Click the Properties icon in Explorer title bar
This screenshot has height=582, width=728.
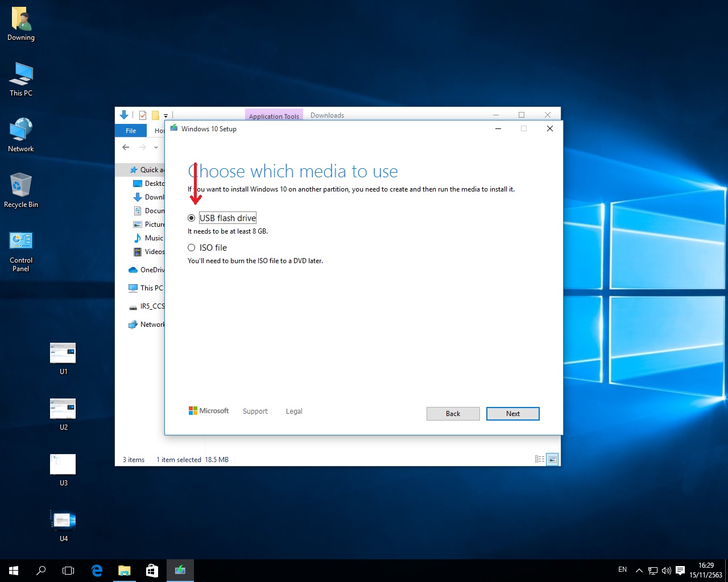143,115
